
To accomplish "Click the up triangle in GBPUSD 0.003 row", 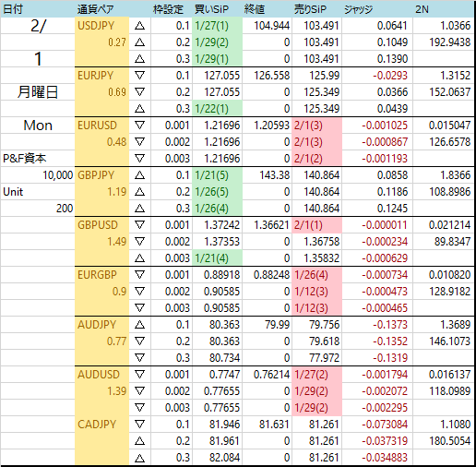I will coord(140,258).
